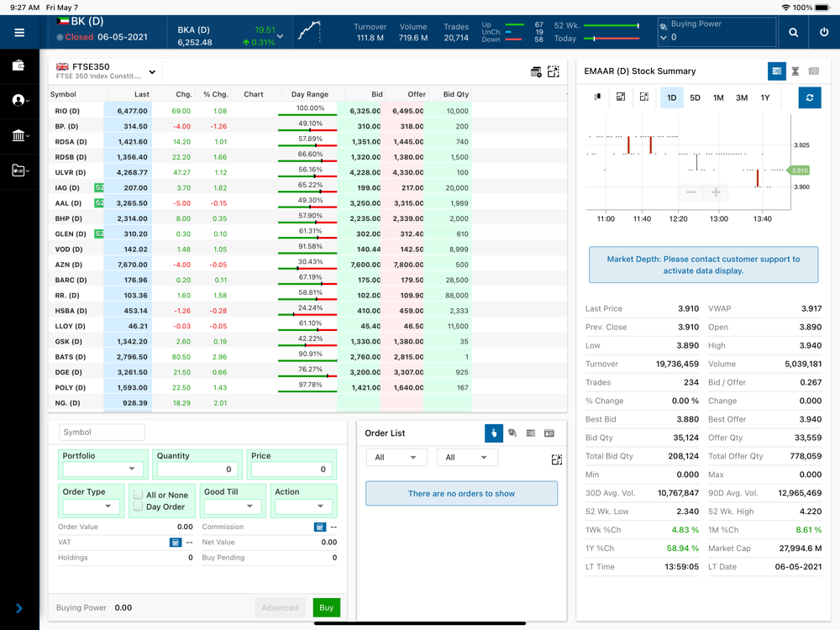The height and width of the screenshot is (630, 840).
Task: Sort table by Bid Qty column header
Action: [x=456, y=94]
